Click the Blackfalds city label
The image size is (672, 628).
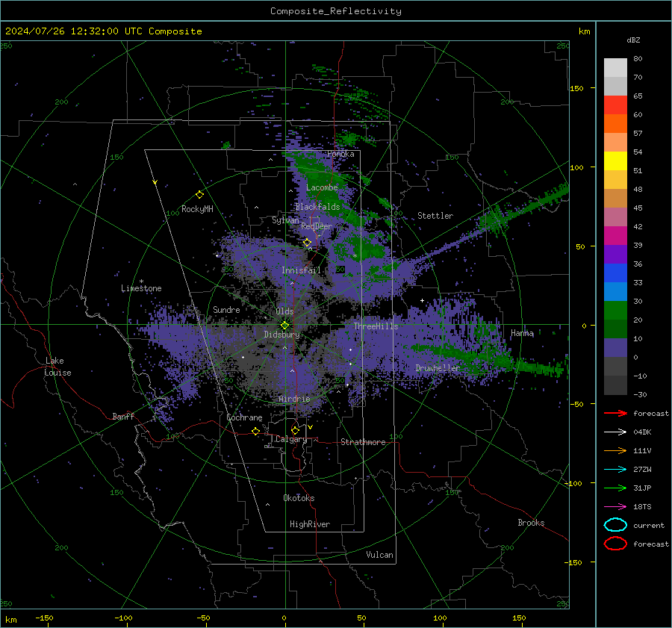click(x=317, y=207)
